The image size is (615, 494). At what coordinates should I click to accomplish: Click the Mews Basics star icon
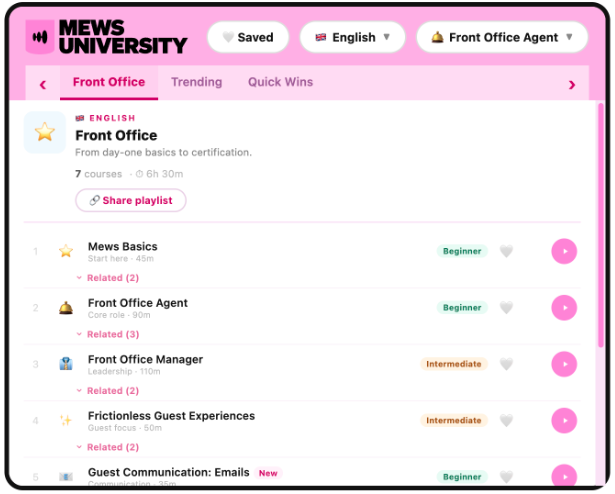[66, 251]
